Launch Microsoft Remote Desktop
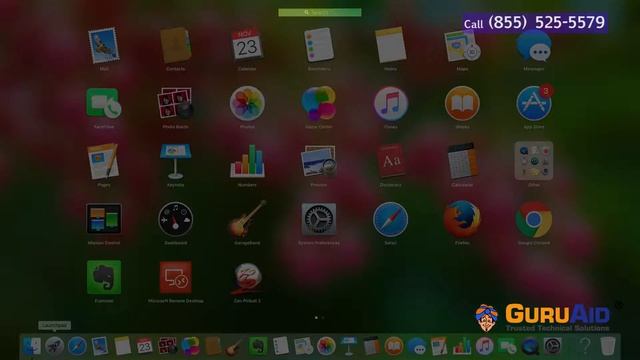Viewport: 640px width, 360px height. pos(176,277)
